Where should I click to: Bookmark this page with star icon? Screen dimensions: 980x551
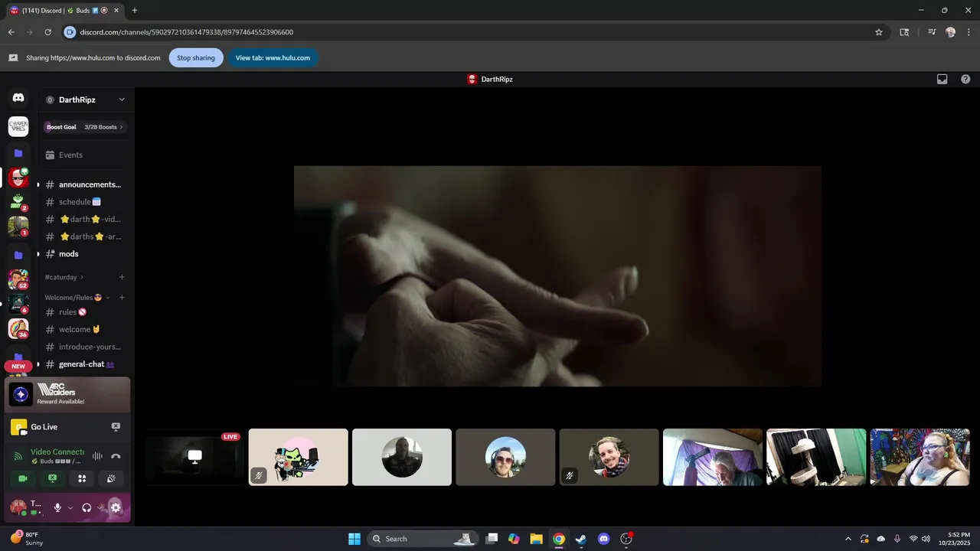pos(879,32)
